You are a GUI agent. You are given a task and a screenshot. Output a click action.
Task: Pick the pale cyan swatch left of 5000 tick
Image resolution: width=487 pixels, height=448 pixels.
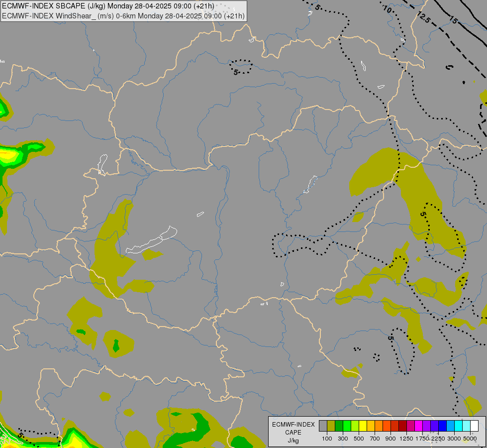pyautogui.click(x=467, y=426)
